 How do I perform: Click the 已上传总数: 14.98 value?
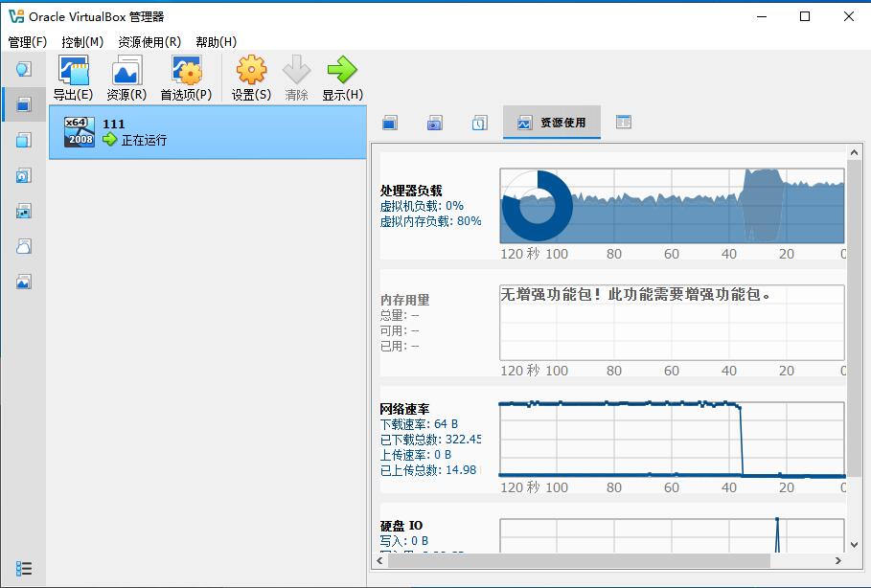[x=428, y=470]
